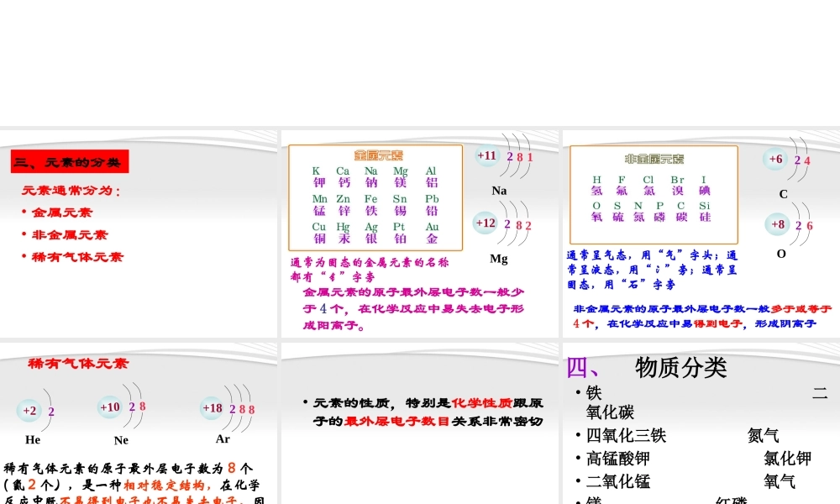Click the '二氧化锰' bullet item
This screenshot has width=840, height=504.
coord(617,481)
